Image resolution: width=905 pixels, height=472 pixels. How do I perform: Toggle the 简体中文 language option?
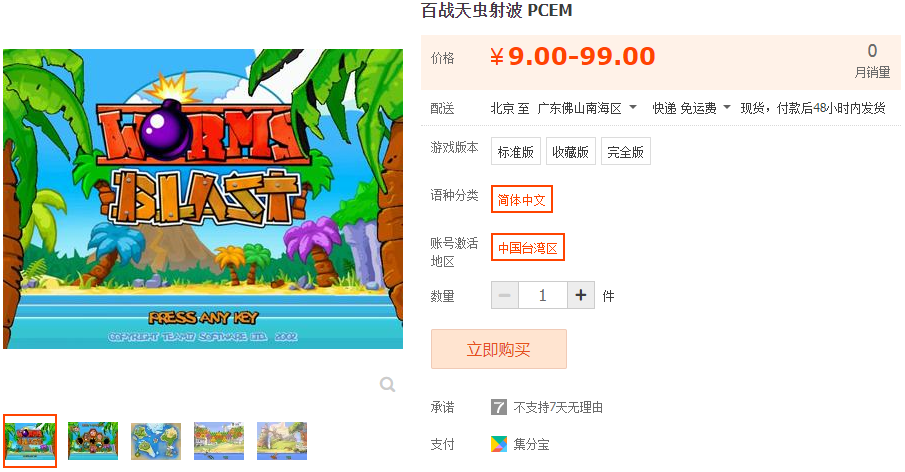pos(522,199)
